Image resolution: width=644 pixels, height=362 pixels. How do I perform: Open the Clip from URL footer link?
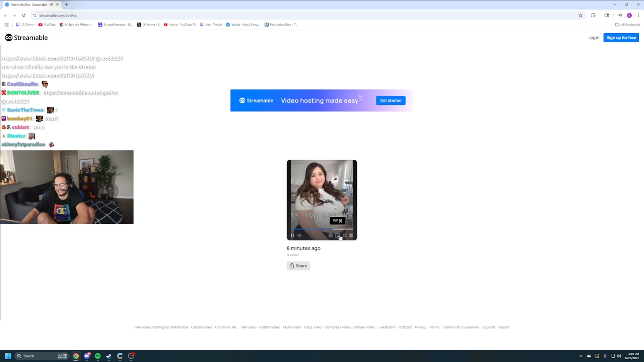[226, 327]
